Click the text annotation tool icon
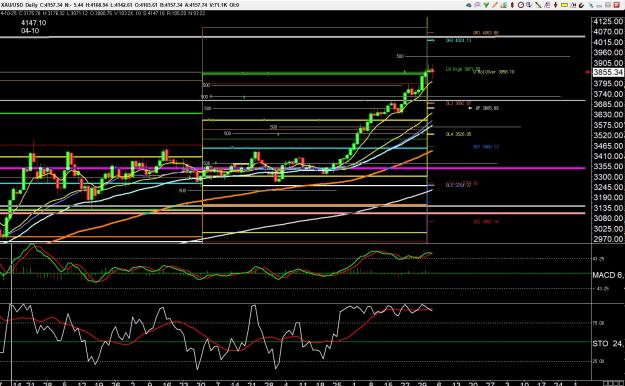 point(547,5)
